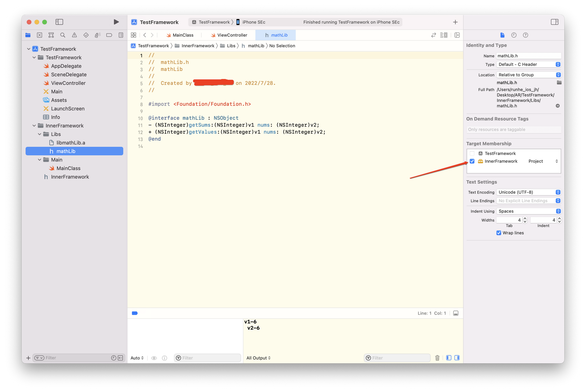Open the Report navigator
The width and height of the screenshot is (586, 392).
(x=121, y=35)
